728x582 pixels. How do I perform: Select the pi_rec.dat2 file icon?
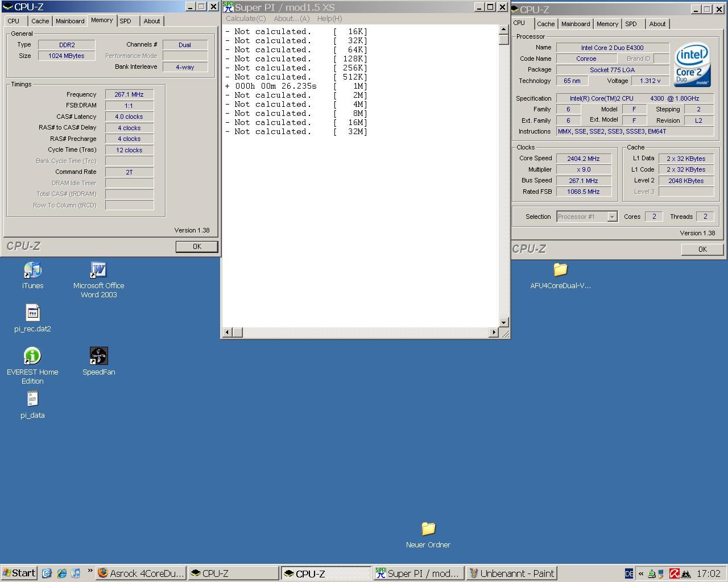pos(32,313)
